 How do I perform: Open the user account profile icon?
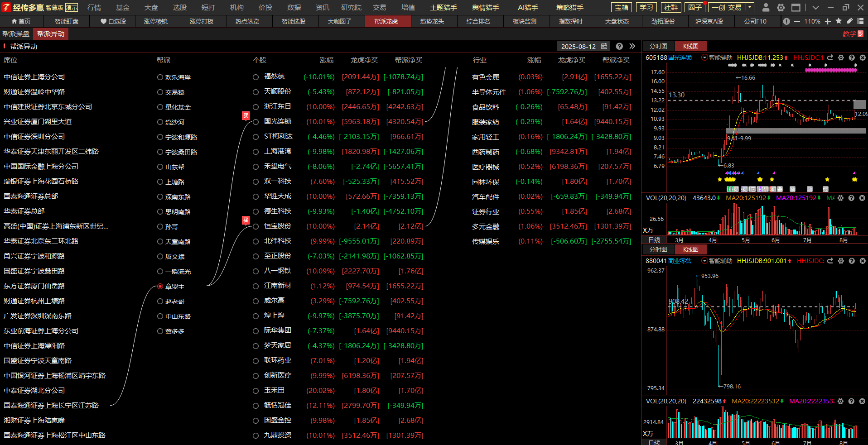pyautogui.click(x=766, y=7)
